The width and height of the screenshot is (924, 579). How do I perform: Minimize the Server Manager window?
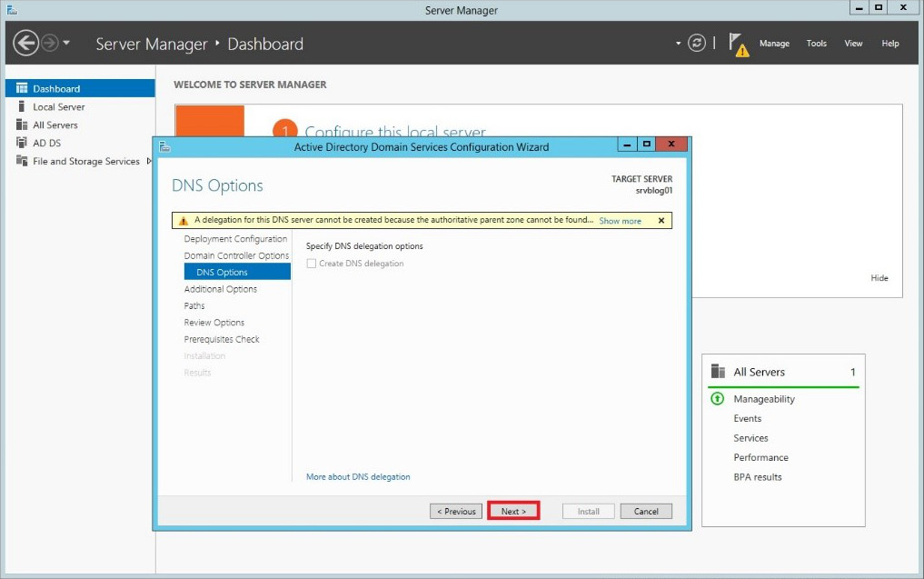859,7
